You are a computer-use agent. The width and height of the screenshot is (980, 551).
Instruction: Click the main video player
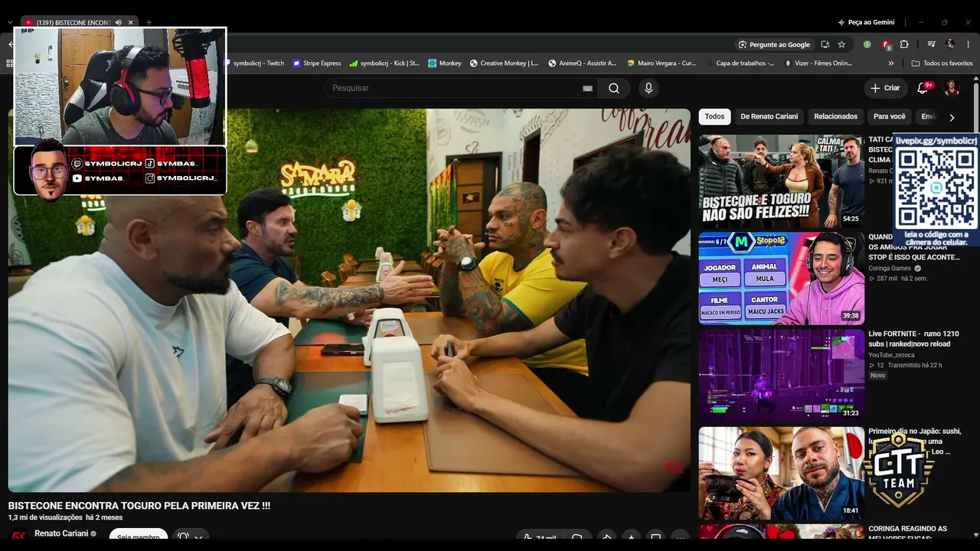[x=349, y=300]
